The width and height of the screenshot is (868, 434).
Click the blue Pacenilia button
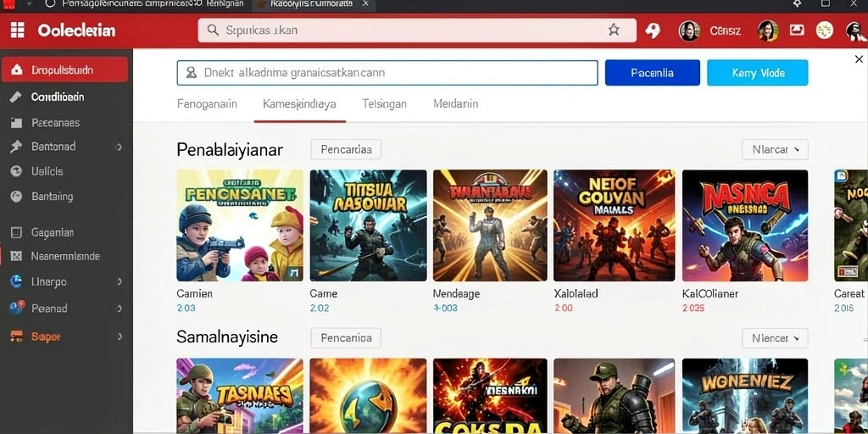[652, 73]
